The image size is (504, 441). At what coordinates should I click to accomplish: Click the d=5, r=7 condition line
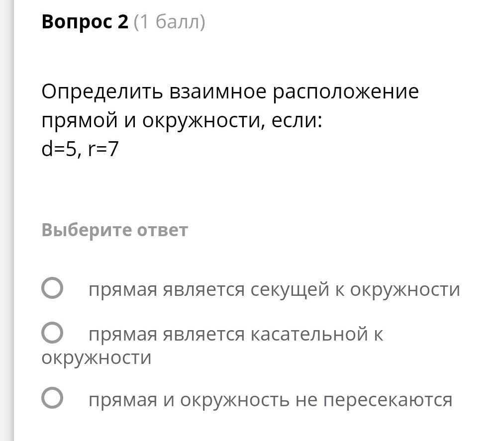pyautogui.click(x=80, y=149)
